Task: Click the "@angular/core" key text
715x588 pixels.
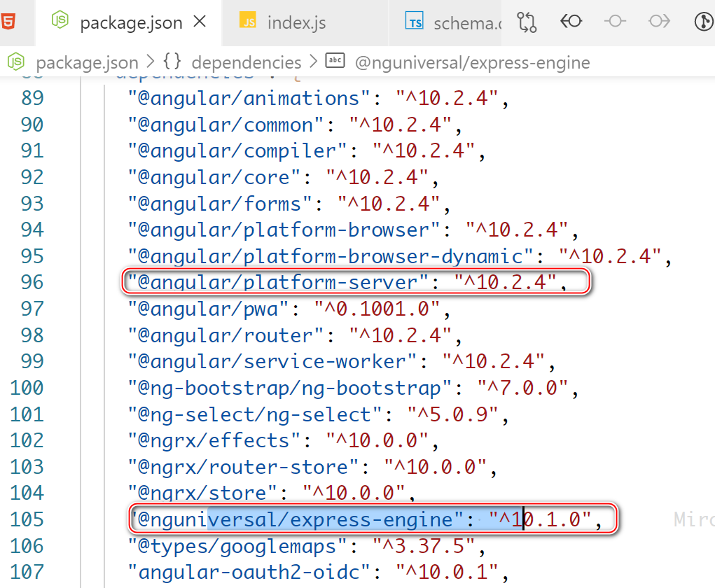Action: [x=214, y=177]
